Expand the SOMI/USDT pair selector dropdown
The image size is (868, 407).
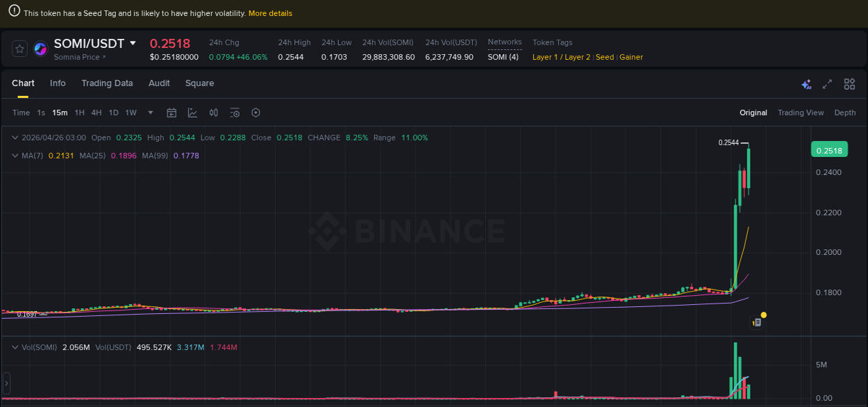(x=133, y=43)
